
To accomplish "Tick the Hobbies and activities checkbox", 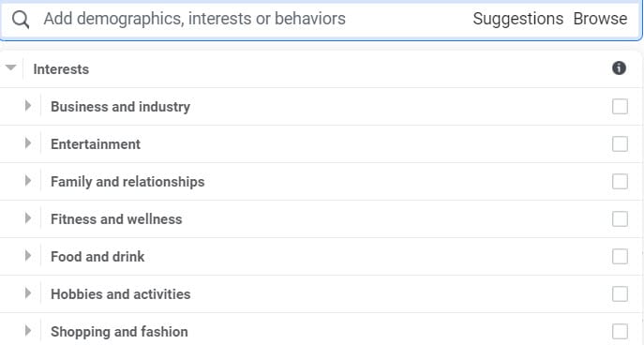I will [x=620, y=293].
